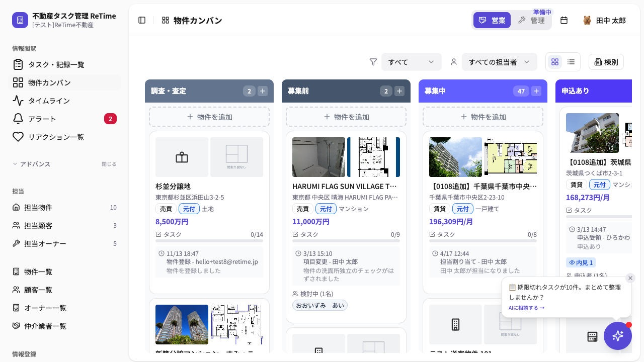Click AIに相談する link
This screenshot has height=362, width=644.
[526, 308]
